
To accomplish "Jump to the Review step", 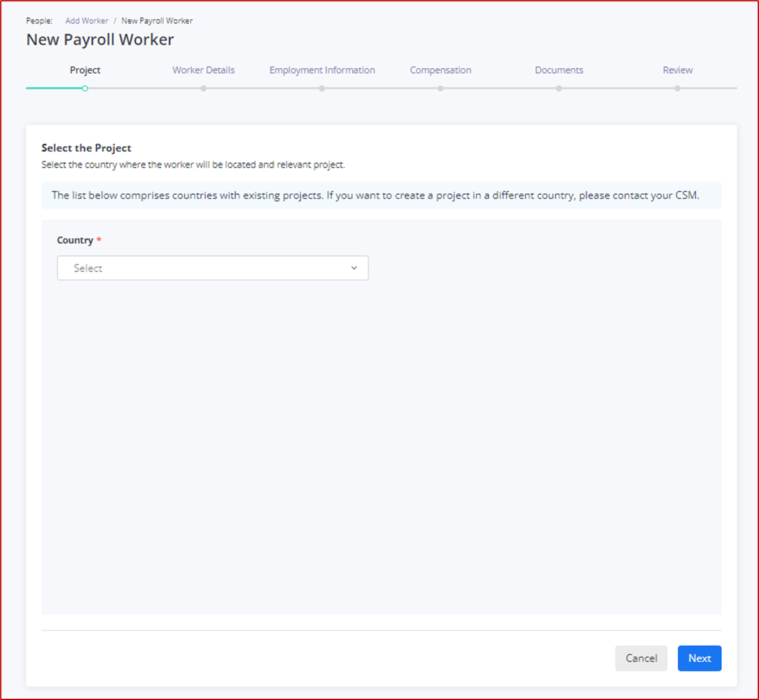I will pos(677,70).
